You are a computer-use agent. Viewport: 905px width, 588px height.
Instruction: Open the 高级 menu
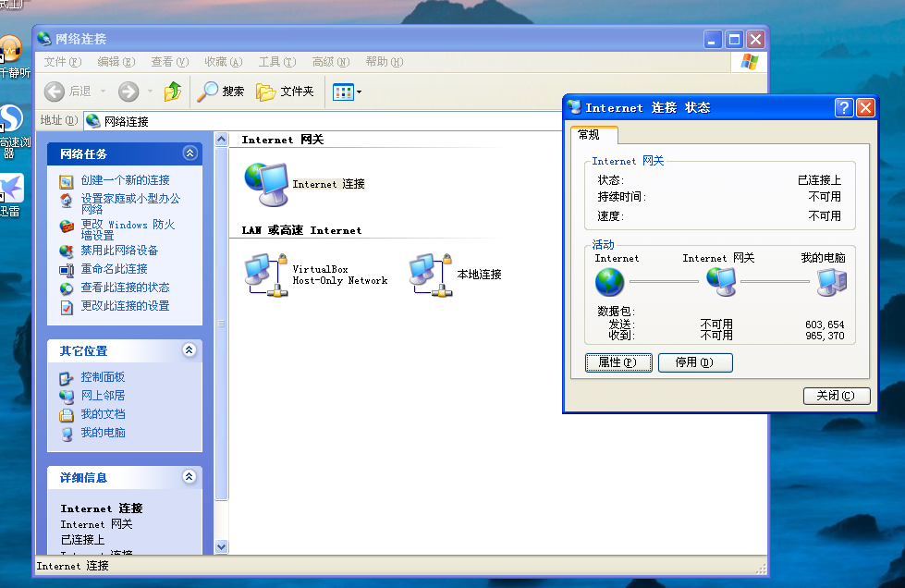[330, 62]
